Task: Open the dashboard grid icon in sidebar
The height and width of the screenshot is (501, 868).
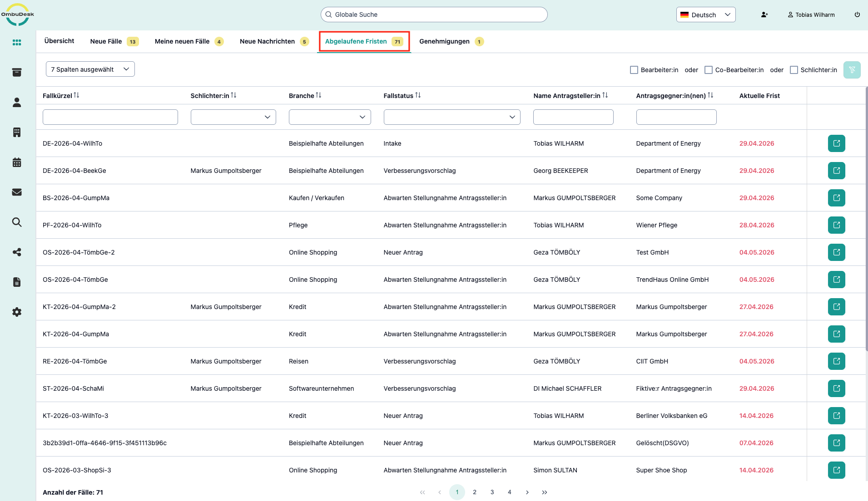Action: [x=17, y=42]
